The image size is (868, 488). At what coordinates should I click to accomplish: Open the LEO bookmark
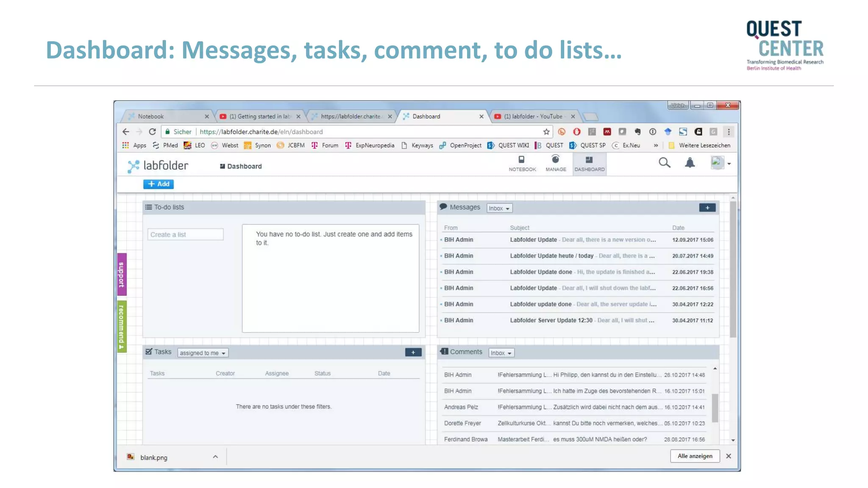click(x=194, y=145)
